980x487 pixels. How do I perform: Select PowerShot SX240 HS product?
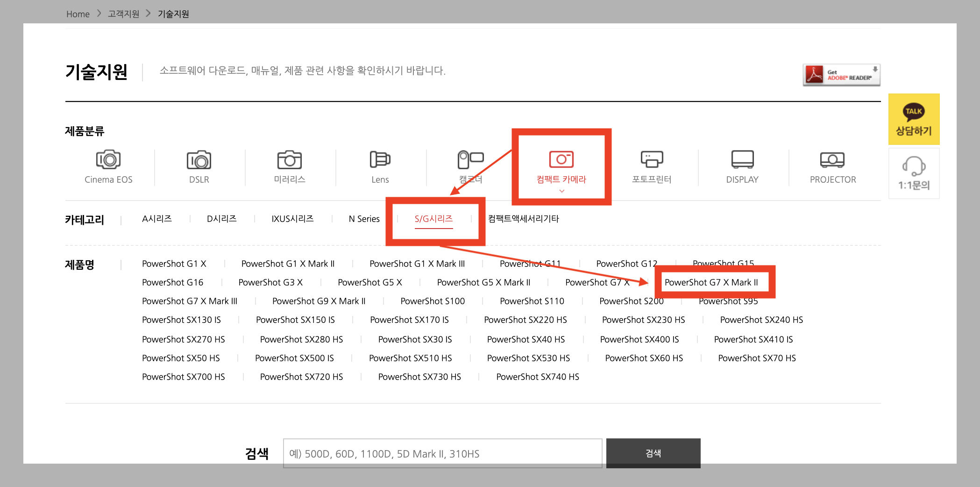coord(762,320)
